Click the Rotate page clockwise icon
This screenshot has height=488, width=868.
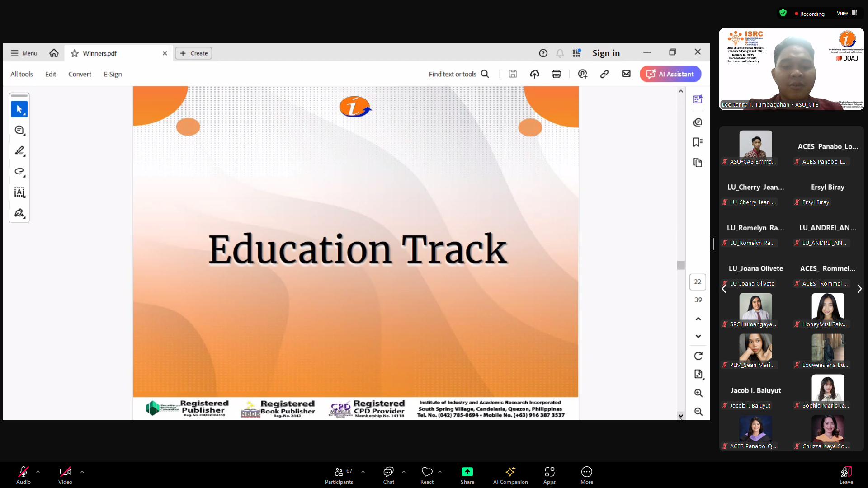click(x=698, y=356)
